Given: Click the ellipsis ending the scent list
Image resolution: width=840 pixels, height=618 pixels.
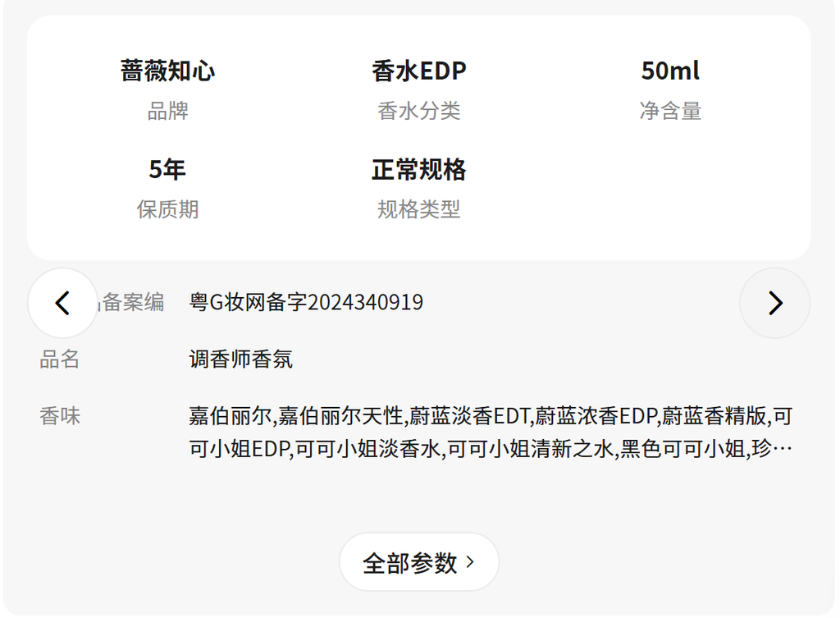Looking at the screenshot, I should click(x=783, y=450).
